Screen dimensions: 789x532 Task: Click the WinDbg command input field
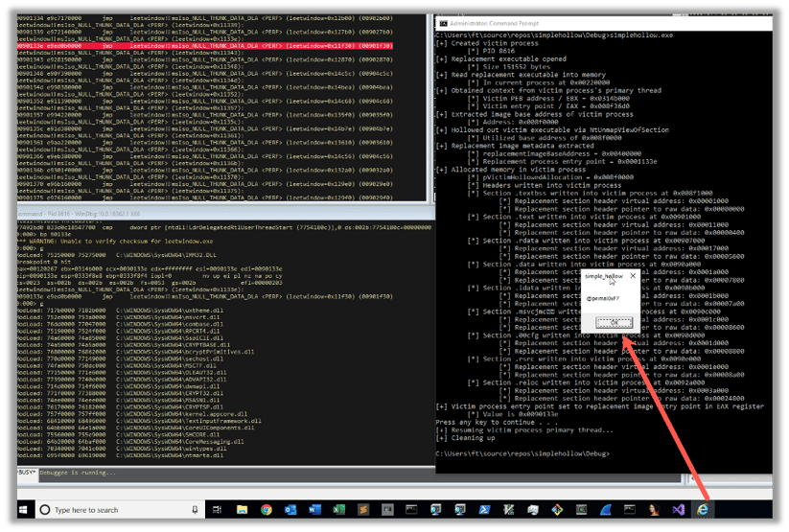pos(360,474)
